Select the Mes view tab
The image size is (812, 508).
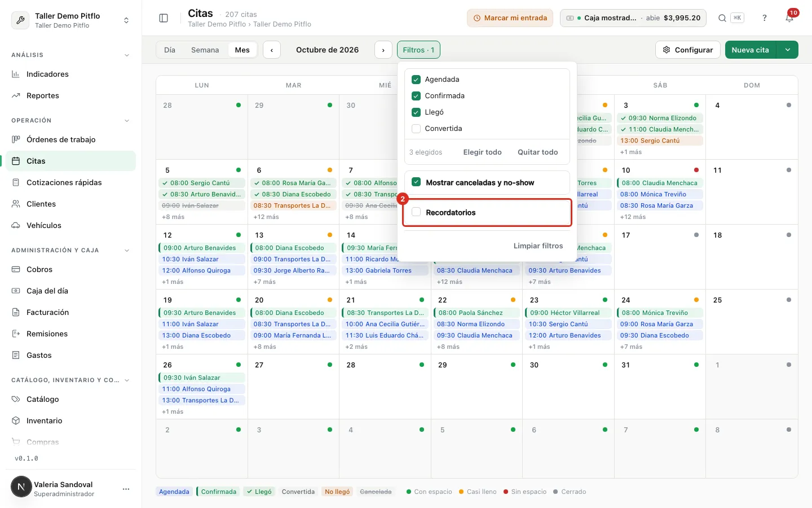[242, 50]
